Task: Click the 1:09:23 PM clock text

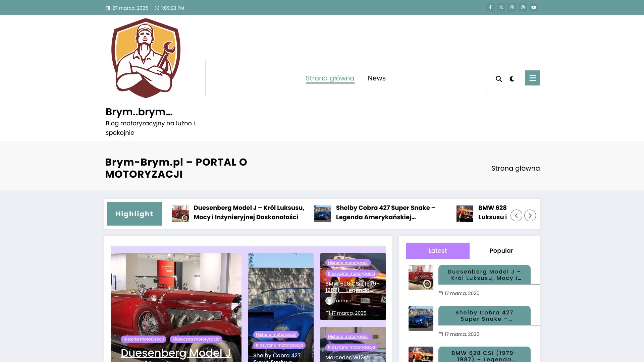Action: 172,8
